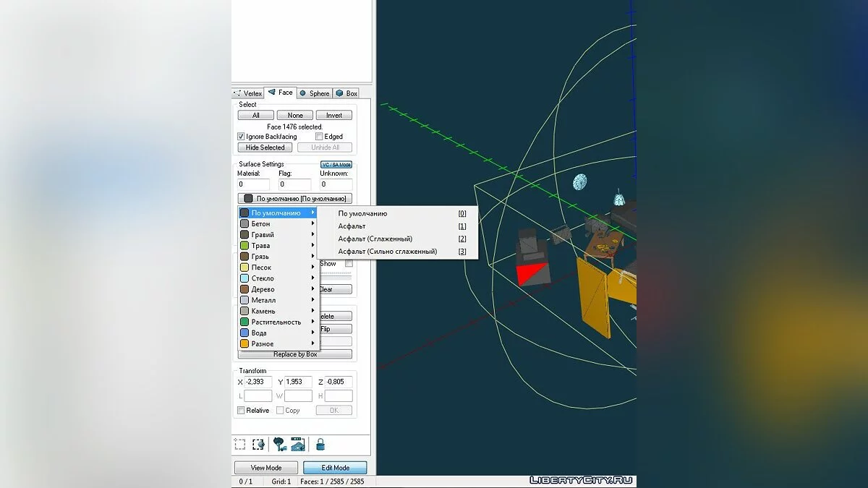The height and width of the screenshot is (488, 868).
Task: Enable the Edged checkbox
Action: [x=319, y=137]
